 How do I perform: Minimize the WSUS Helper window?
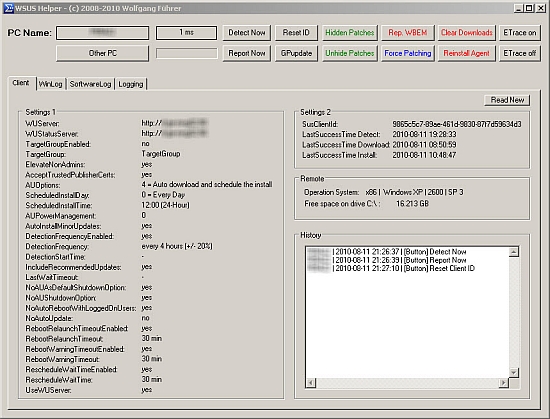518,8
